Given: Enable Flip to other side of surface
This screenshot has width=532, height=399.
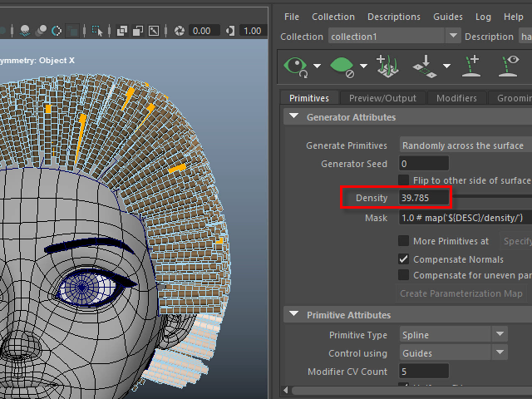Looking at the screenshot, I should pyautogui.click(x=404, y=180).
